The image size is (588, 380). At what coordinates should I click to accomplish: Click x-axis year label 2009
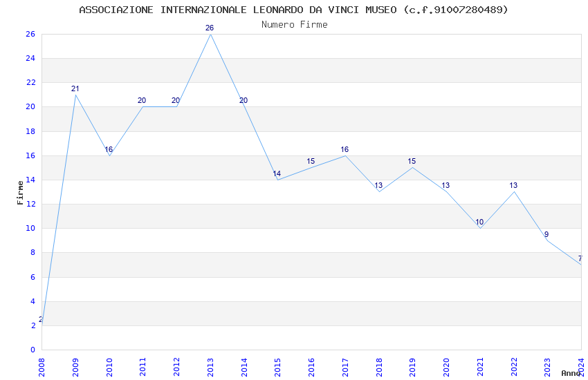75,367
